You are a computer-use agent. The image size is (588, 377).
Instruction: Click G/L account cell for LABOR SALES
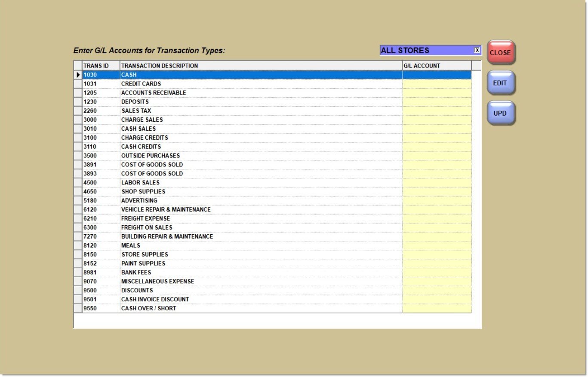437,183
